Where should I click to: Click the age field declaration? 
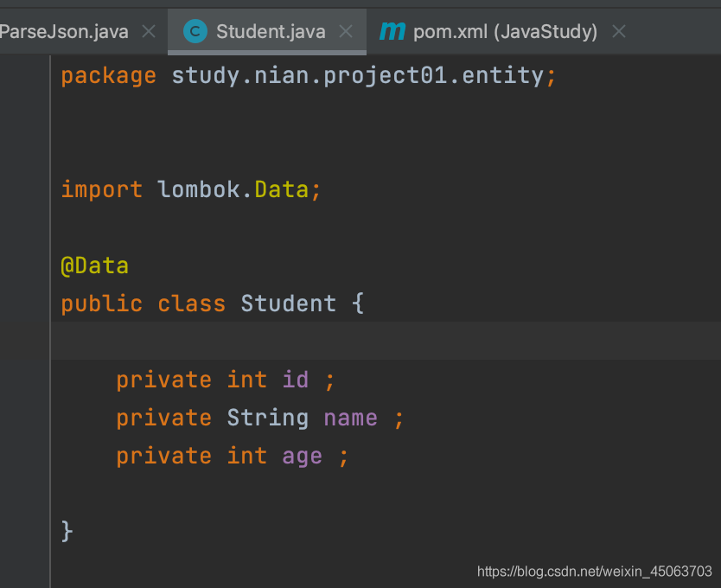[302, 456]
